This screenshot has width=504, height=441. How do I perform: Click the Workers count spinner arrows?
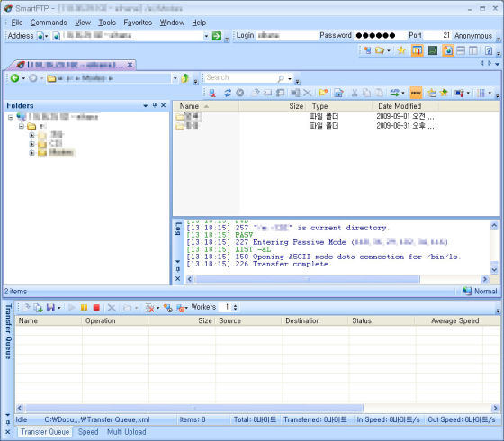tap(236, 307)
